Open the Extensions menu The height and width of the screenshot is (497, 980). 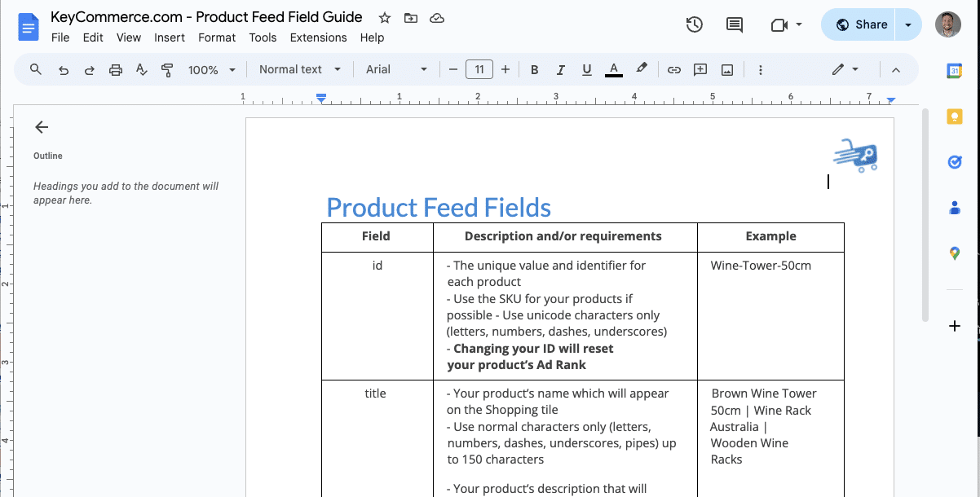pyautogui.click(x=318, y=37)
